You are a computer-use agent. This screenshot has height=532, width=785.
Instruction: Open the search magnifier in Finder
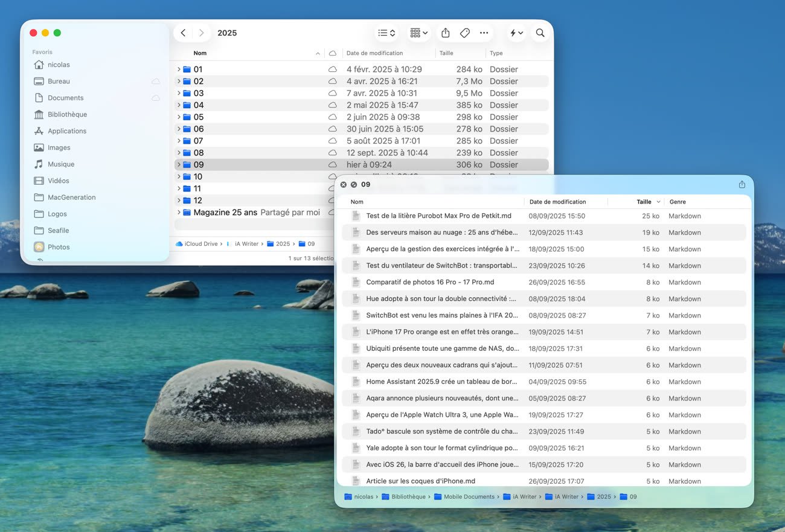coord(540,33)
